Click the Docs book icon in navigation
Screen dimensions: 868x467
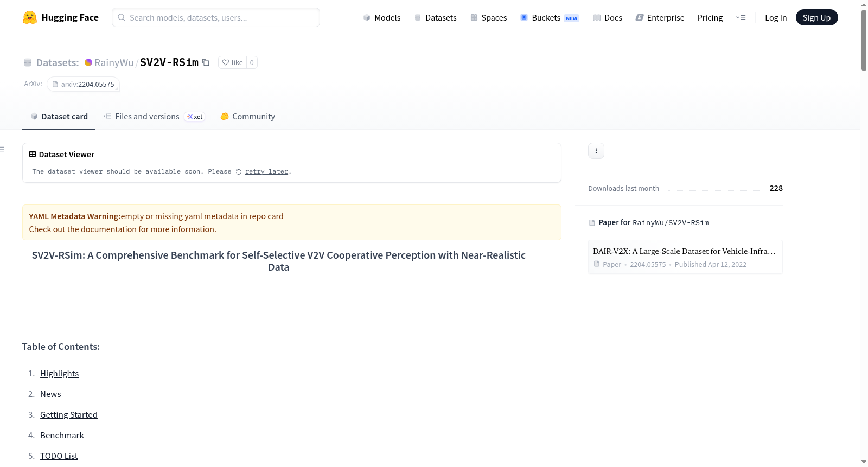point(597,17)
